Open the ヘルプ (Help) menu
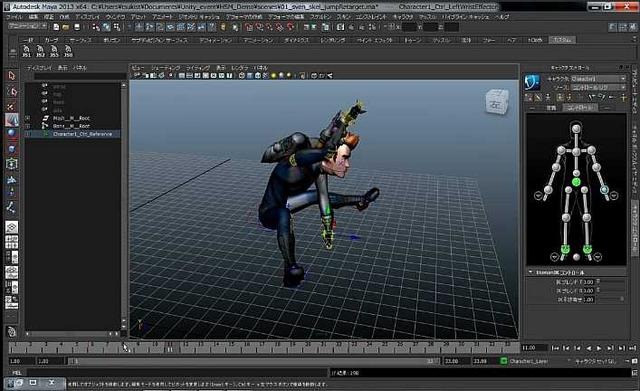This screenshot has height=391, width=640. click(x=502, y=17)
